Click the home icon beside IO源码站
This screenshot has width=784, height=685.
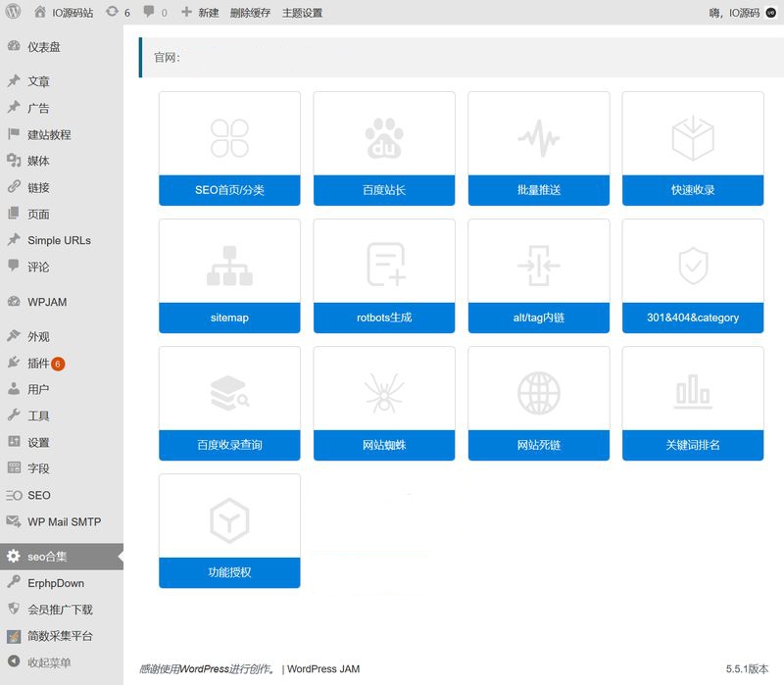[40, 12]
